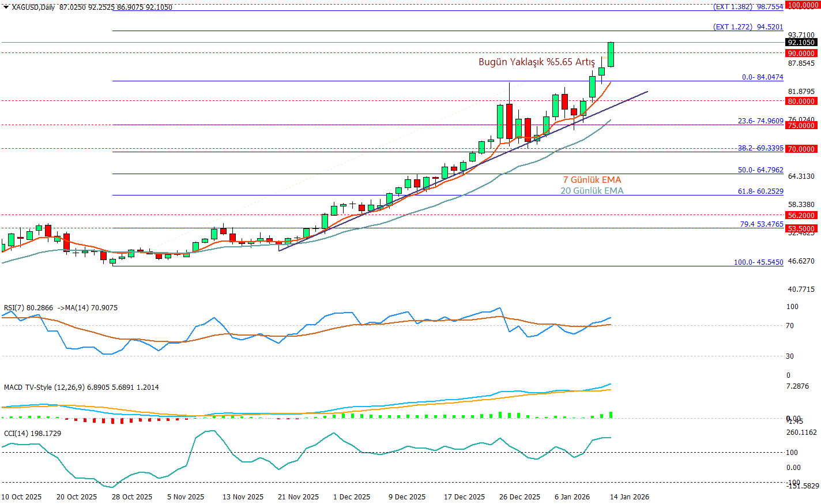Open the chart dropdown arrow beside XAGUSD
The height and width of the screenshot is (504, 821).
pos(6,7)
